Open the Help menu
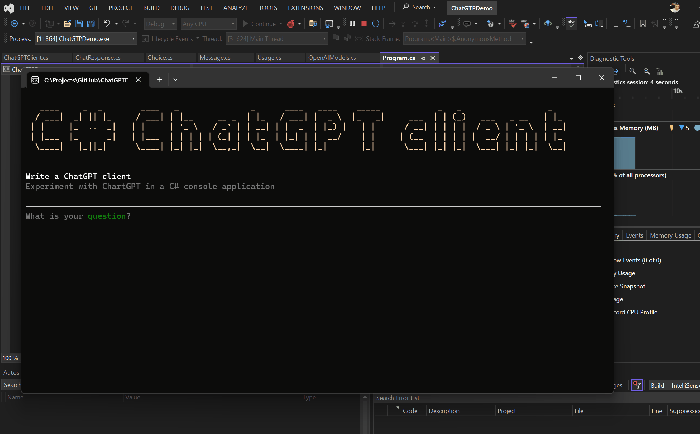The height and width of the screenshot is (434, 700). [378, 8]
